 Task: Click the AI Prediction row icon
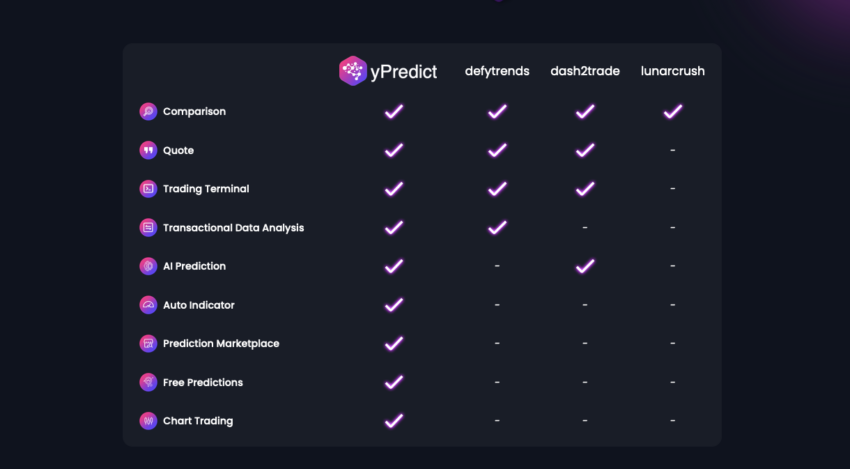[148, 266]
